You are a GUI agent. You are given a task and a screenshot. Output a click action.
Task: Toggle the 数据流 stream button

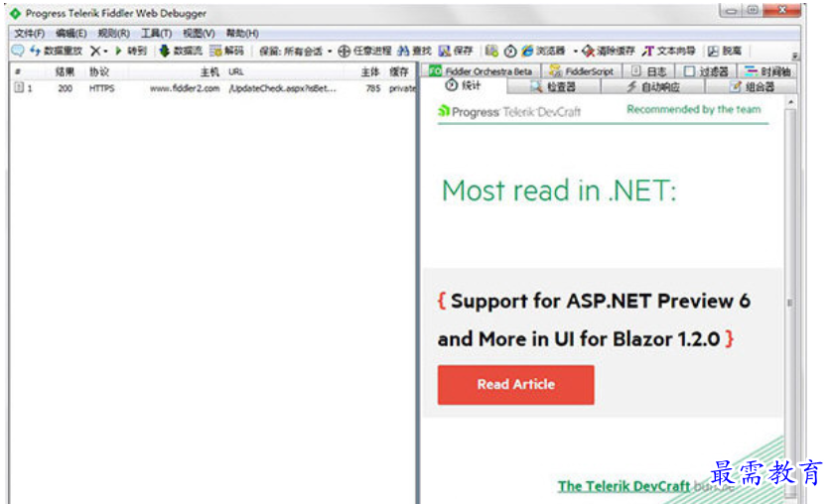181,51
